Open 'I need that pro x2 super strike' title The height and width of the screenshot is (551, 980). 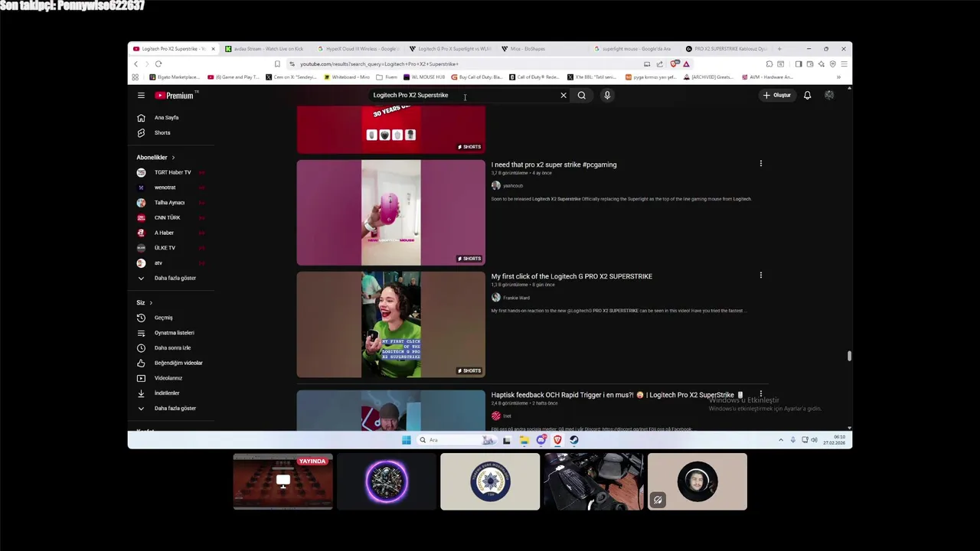point(554,165)
